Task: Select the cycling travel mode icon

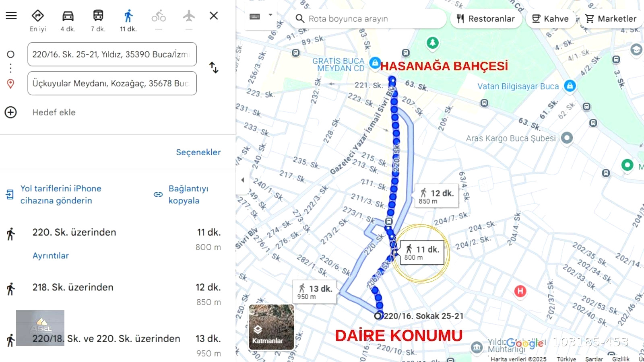Action: [x=159, y=20]
